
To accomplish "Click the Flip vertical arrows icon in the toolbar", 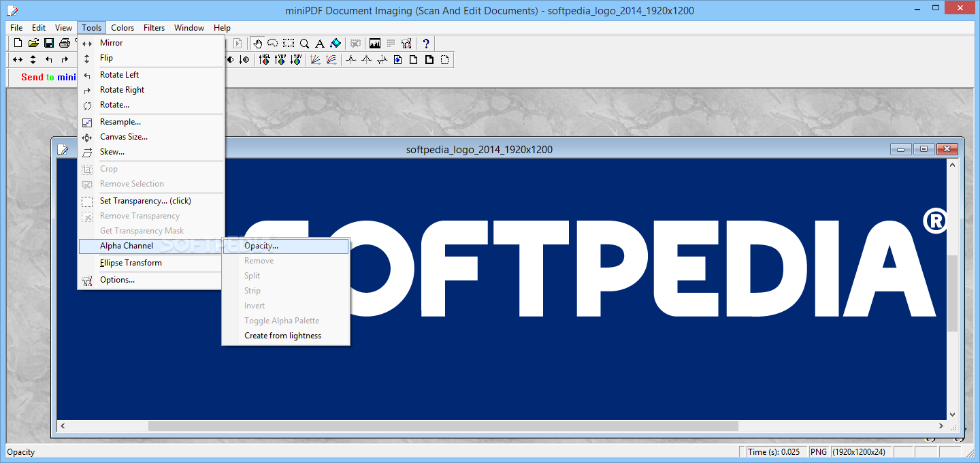I will click(x=33, y=60).
